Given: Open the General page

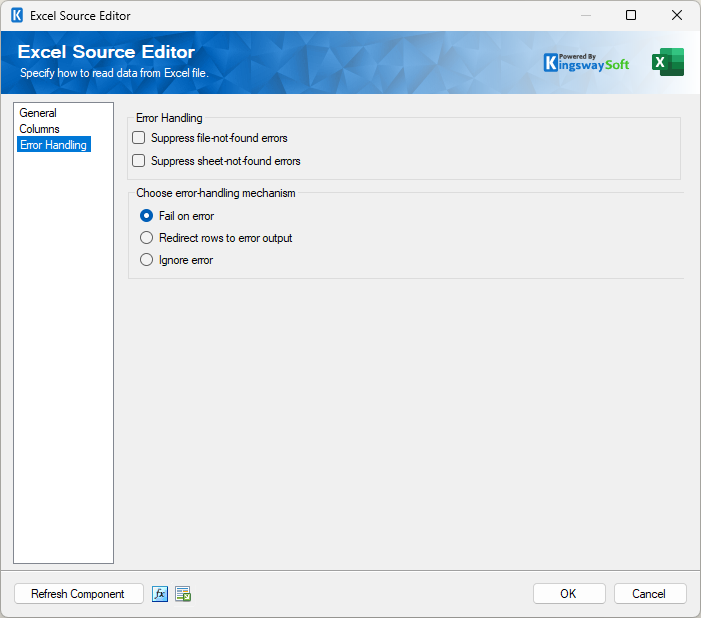Looking at the screenshot, I should (x=38, y=113).
